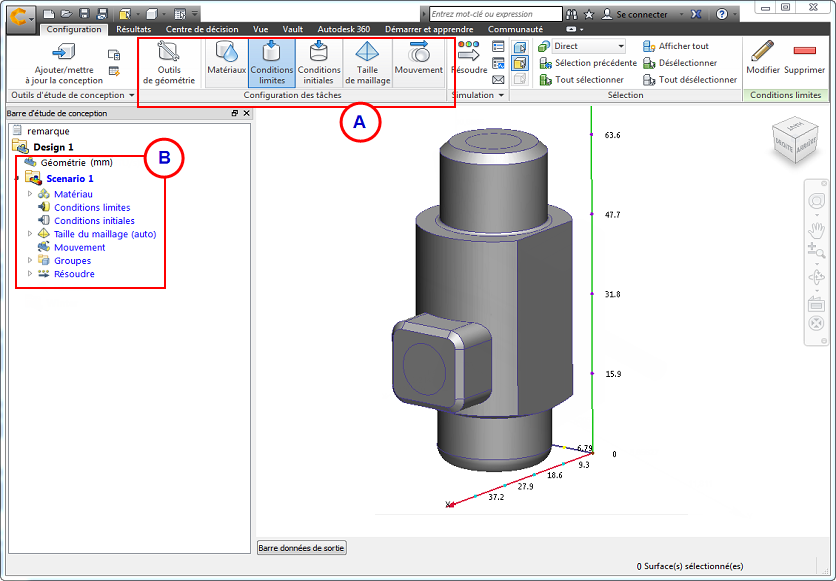Image resolution: width=836 pixels, height=581 pixels.
Task: Open the Communauté tab
Action: (516, 29)
